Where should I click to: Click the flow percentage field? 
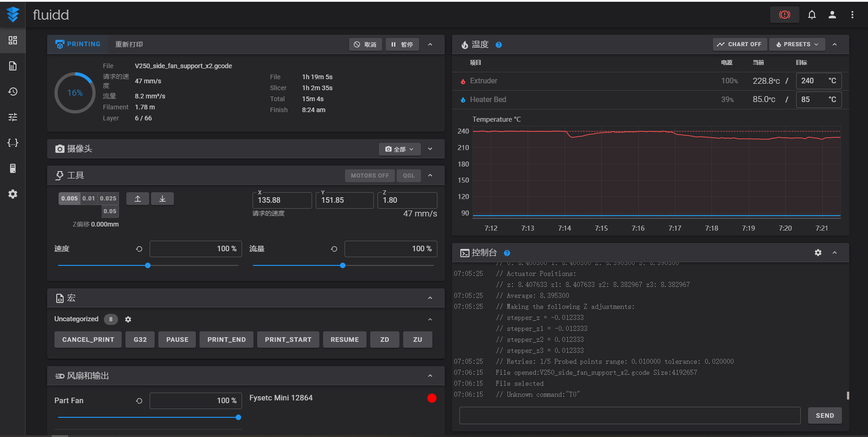pos(391,249)
